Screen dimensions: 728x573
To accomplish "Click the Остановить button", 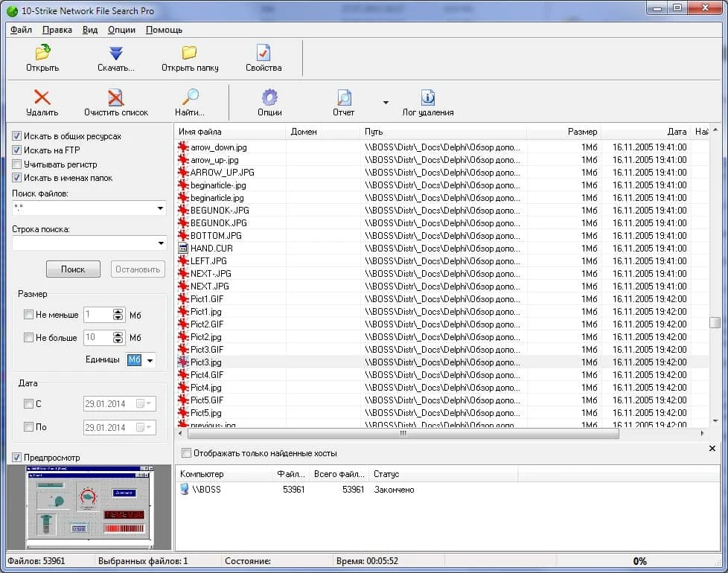I will pos(138,269).
